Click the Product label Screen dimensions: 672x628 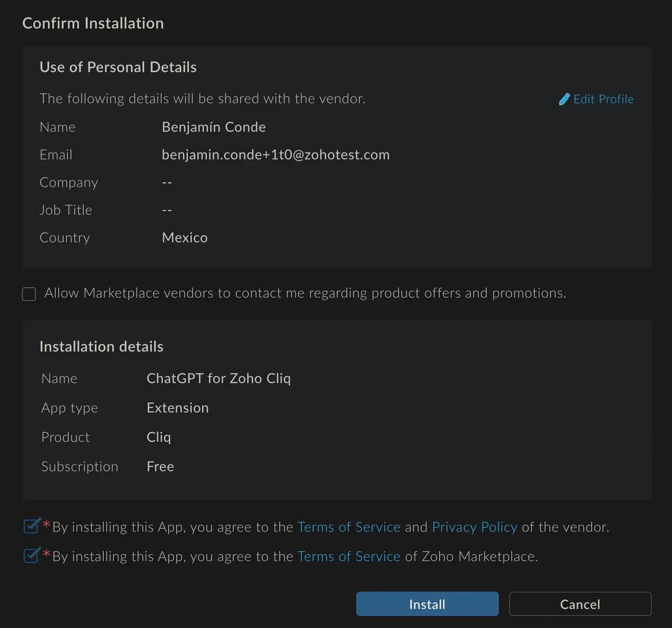pyautogui.click(x=66, y=437)
